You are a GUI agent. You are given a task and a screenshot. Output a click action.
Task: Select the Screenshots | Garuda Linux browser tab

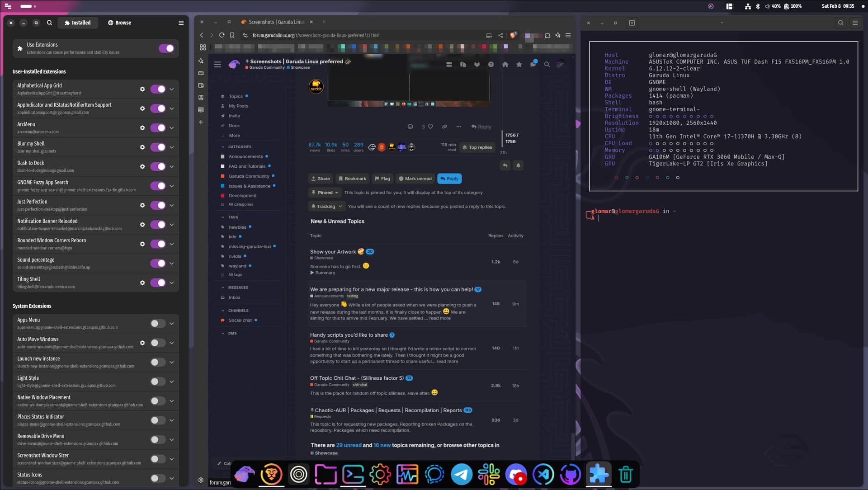pyautogui.click(x=277, y=22)
